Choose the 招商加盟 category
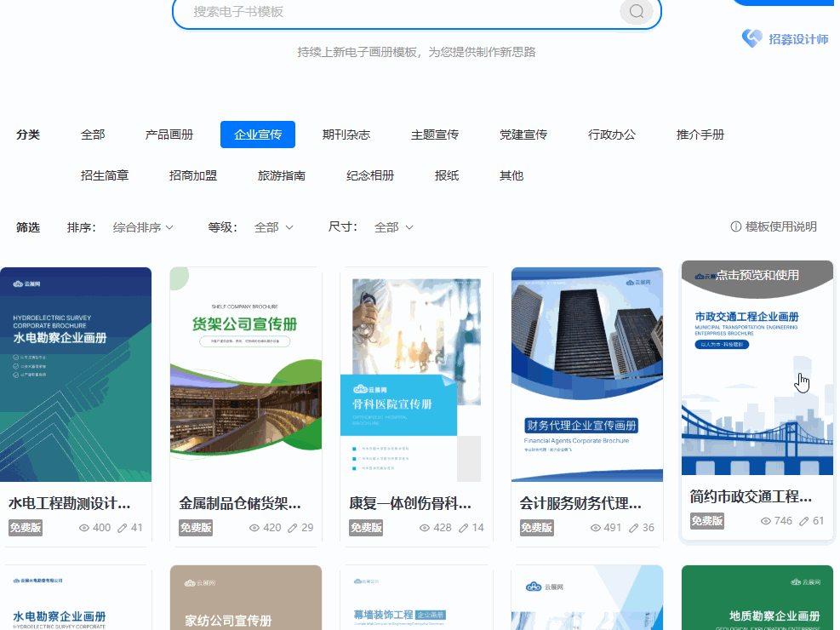The width and height of the screenshot is (840, 630). coord(193,175)
